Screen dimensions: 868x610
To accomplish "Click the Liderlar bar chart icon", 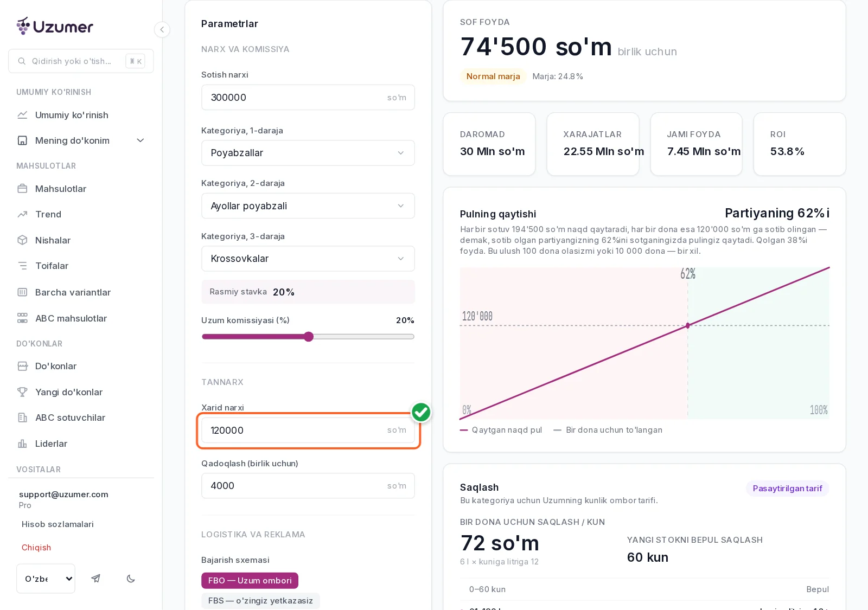I will point(22,444).
